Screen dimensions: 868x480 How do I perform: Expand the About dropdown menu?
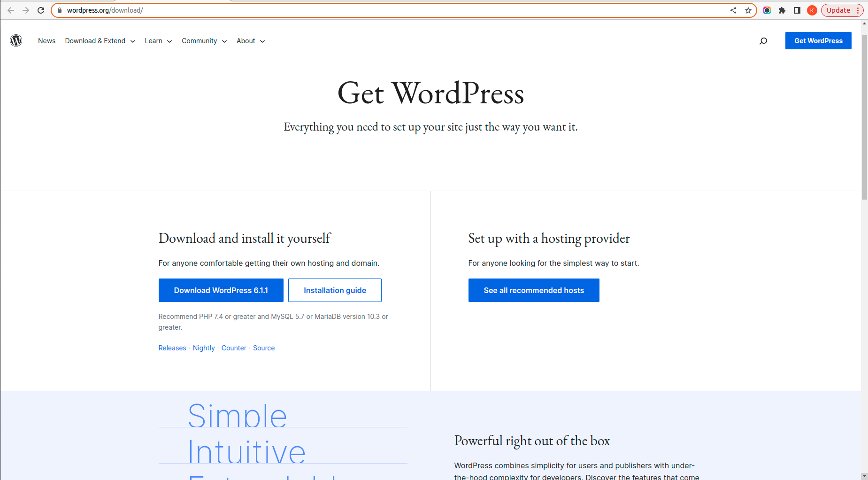click(x=251, y=41)
